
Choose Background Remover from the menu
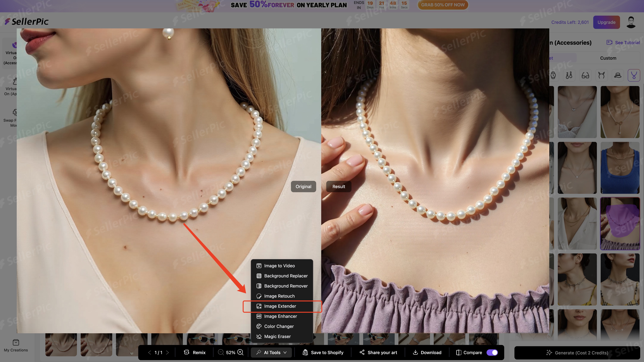click(282, 286)
